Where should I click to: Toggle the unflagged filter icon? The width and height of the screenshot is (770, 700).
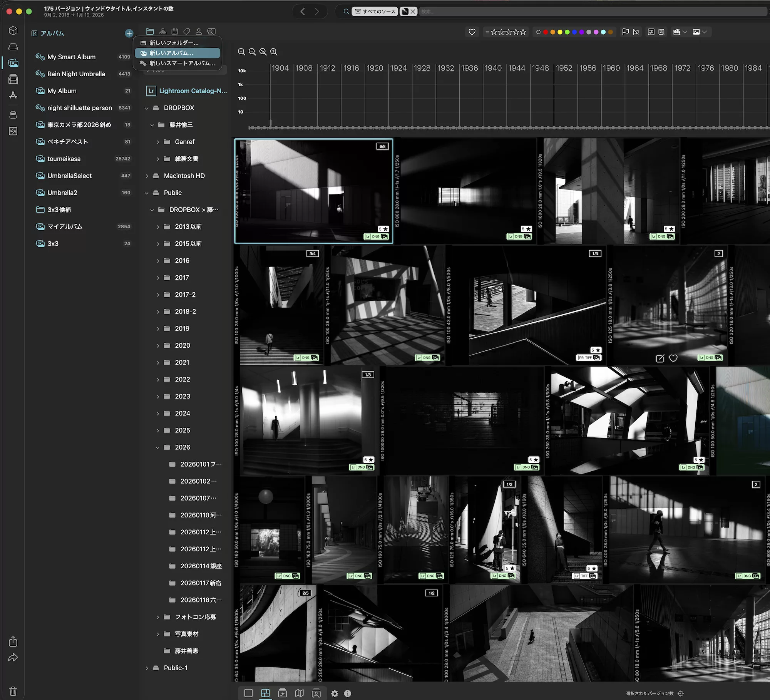(x=636, y=32)
